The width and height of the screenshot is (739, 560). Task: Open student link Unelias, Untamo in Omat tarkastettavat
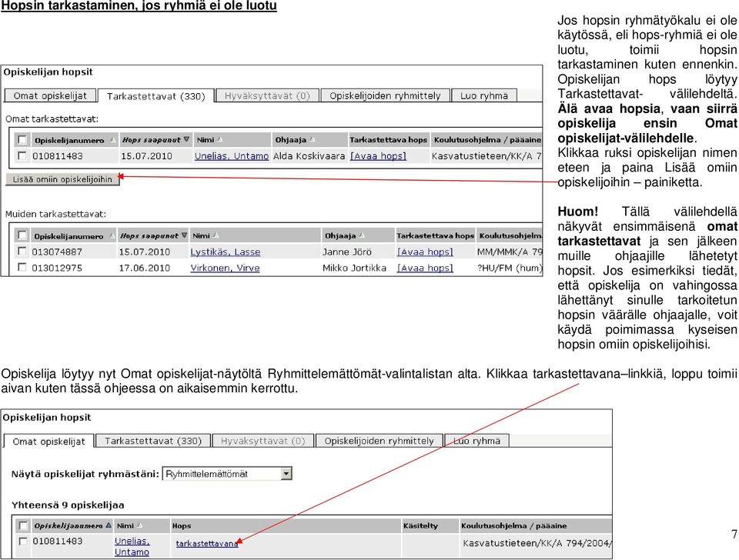(x=232, y=156)
